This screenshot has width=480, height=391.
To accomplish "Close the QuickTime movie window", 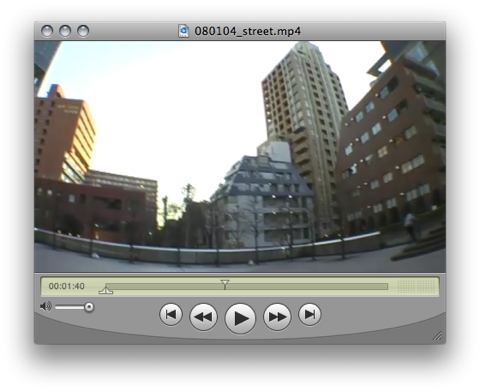I will 47,31.
